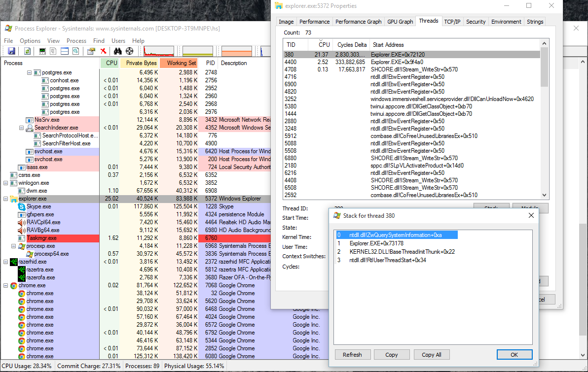Screen dimensions: 588x372
Task: Collapse the razerhid.exe tree node
Action: click(x=5, y=262)
